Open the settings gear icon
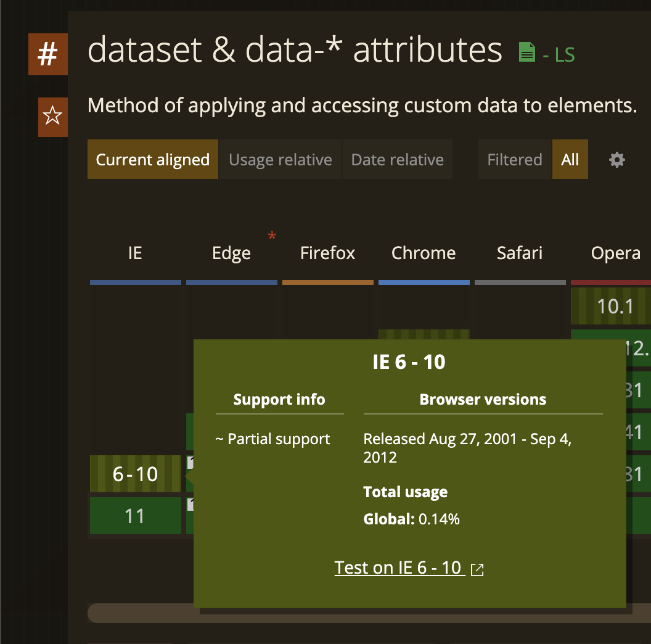This screenshot has width=651, height=644. coord(617,160)
